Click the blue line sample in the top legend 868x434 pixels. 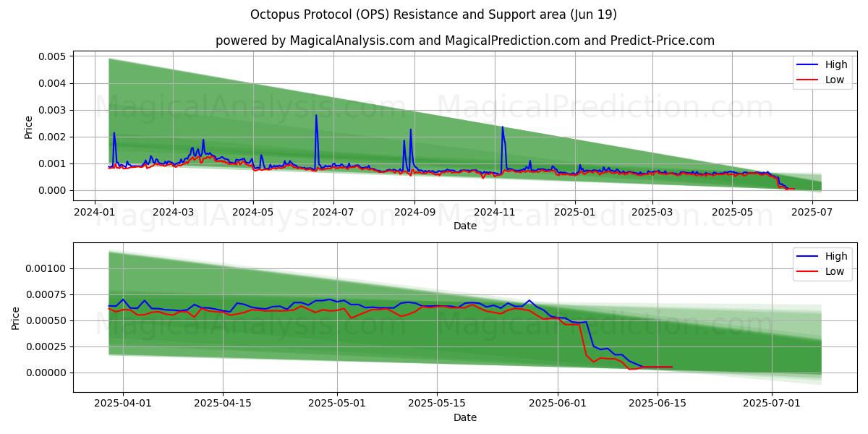[808, 65]
